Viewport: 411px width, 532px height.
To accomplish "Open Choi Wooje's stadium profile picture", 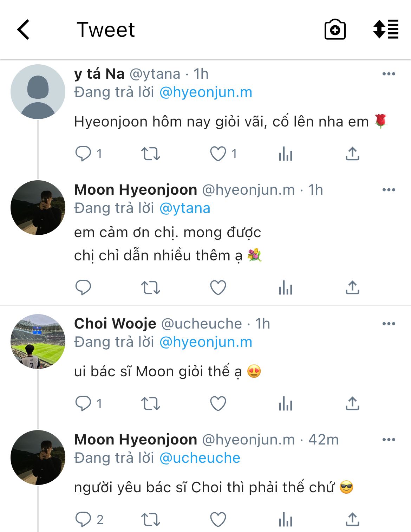I will 38,341.
